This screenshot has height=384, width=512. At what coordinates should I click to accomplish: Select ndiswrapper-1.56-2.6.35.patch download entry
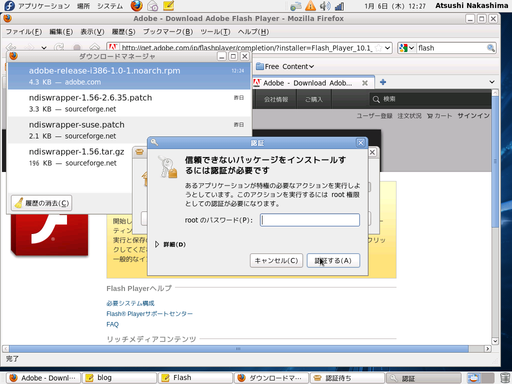[x=129, y=103]
